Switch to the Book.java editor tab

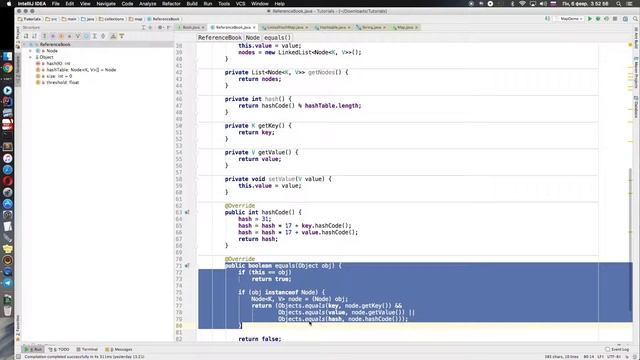191,27
